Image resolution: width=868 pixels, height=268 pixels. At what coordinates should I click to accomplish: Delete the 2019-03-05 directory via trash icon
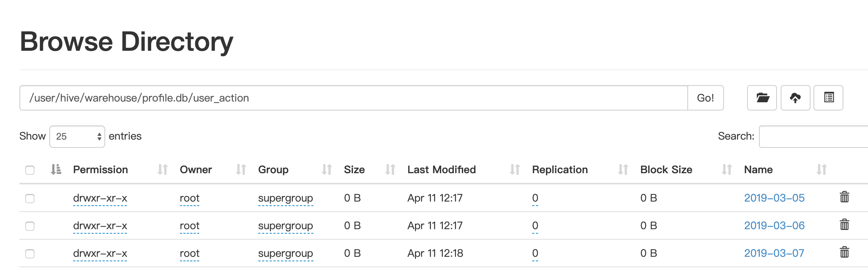844,197
